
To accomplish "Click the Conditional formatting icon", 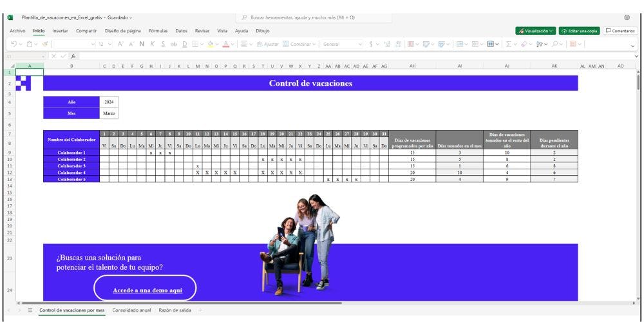I will 411,44.
